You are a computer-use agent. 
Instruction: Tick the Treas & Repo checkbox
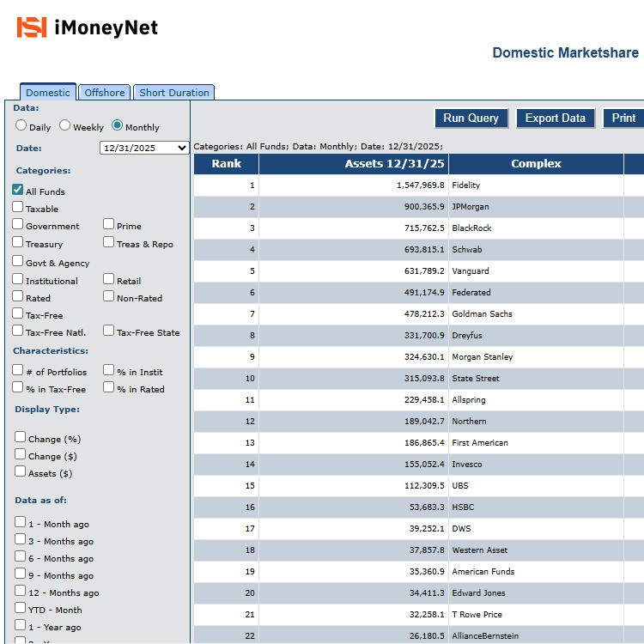pyautogui.click(x=109, y=242)
